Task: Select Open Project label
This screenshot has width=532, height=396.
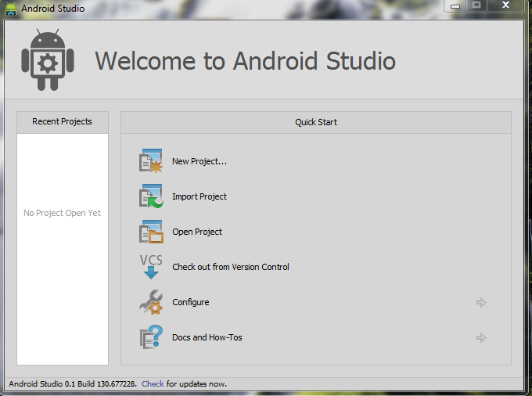Action: pyautogui.click(x=197, y=232)
